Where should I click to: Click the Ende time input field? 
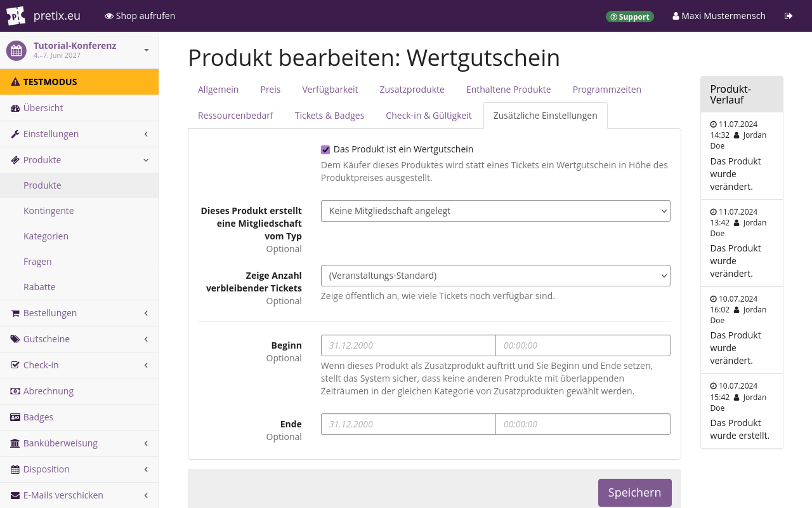583,424
